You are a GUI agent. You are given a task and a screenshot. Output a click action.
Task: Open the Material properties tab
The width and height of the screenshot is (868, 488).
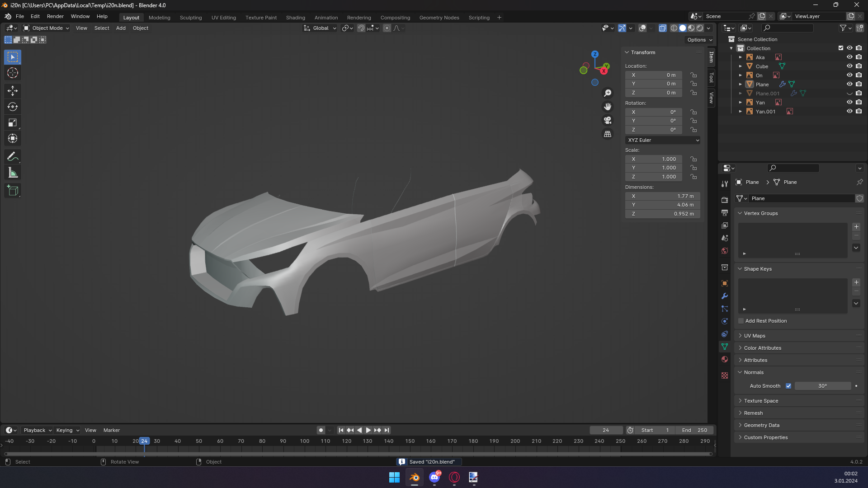(x=725, y=359)
